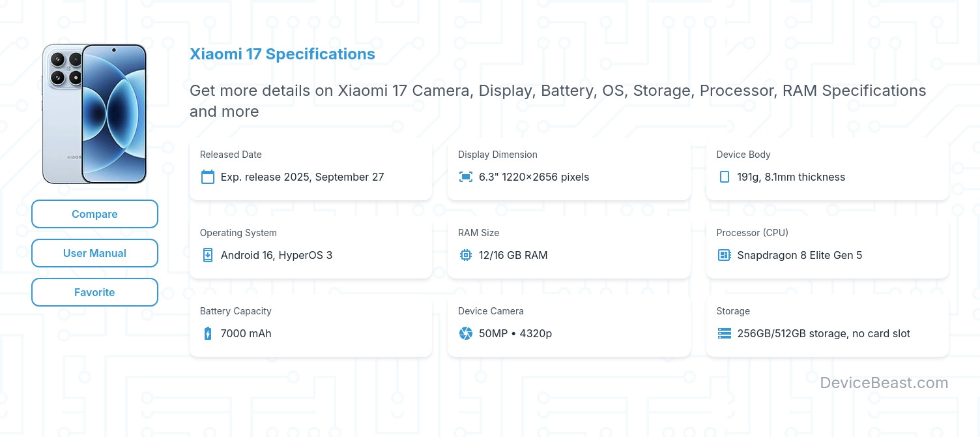This screenshot has width=980, height=437.
Task: Click the 7000 mAh battery value
Action: click(246, 333)
